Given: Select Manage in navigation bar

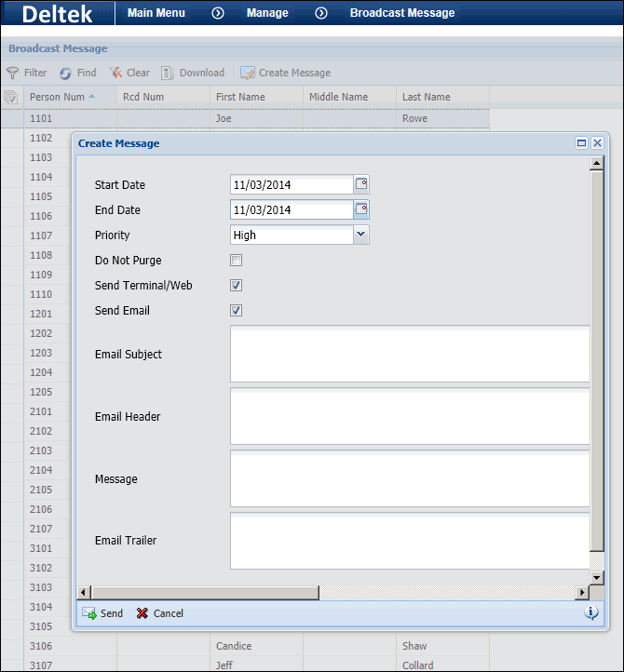Looking at the screenshot, I should click(x=267, y=13).
